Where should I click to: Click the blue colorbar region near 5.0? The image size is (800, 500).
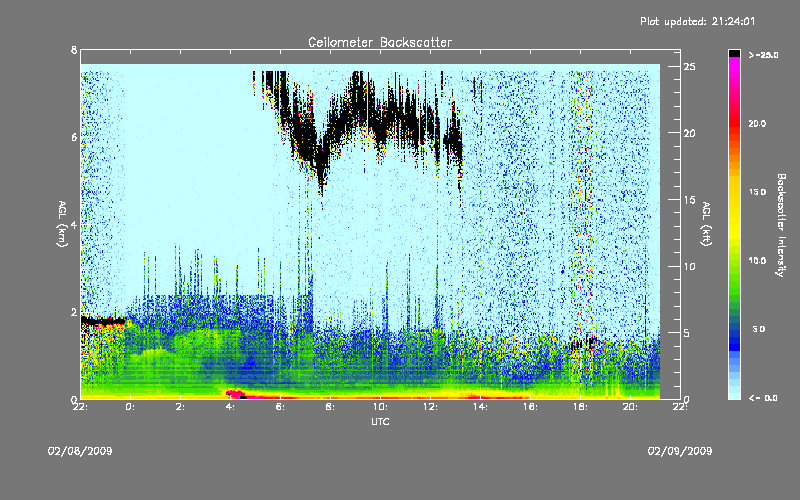[x=734, y=331]
